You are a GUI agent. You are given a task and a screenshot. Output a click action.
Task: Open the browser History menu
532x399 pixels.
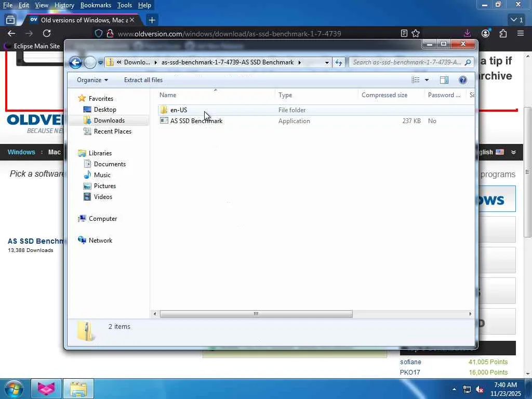click(64, 5)
